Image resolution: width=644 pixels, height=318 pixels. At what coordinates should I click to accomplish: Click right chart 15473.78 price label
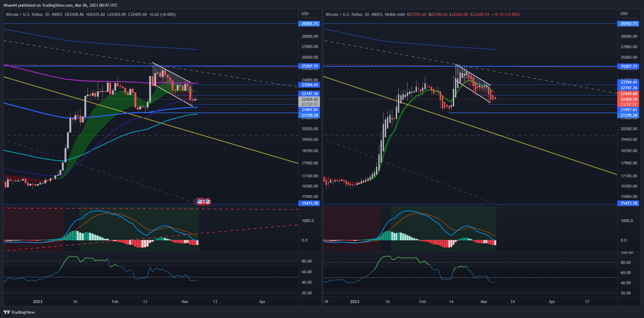[628, 203]
